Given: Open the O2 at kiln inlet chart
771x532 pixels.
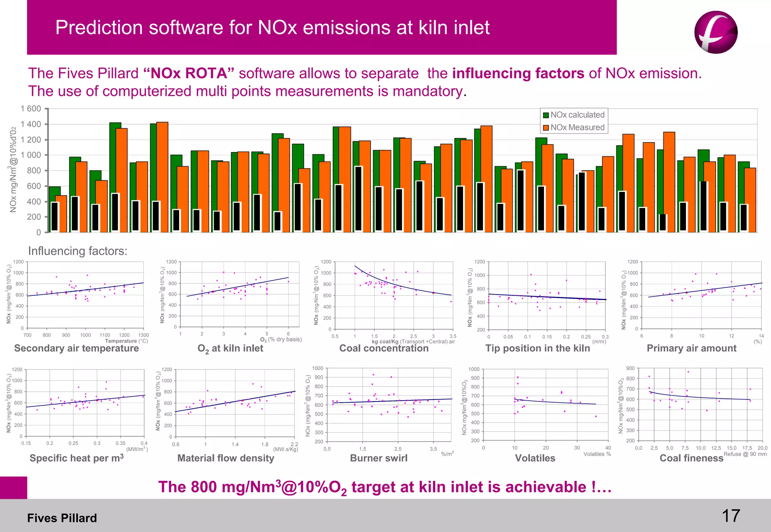Looking at the screenshot, I should (239, 295).
